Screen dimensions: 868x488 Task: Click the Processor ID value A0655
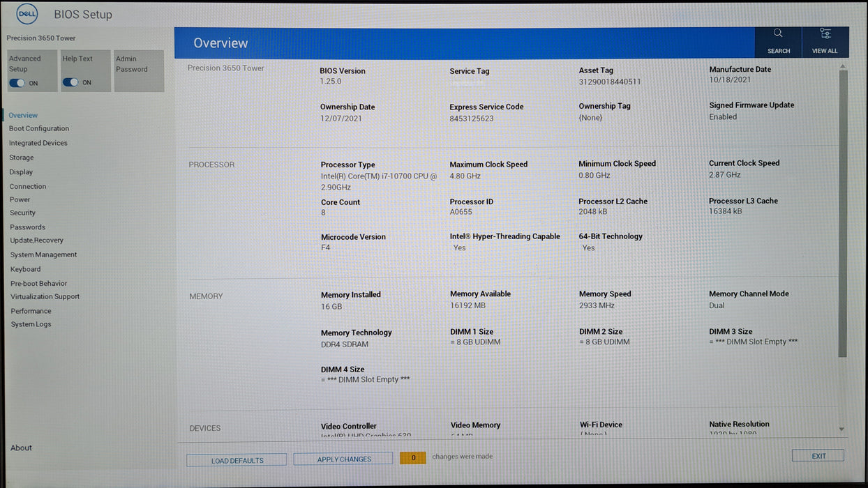click(x=461, y=212)
